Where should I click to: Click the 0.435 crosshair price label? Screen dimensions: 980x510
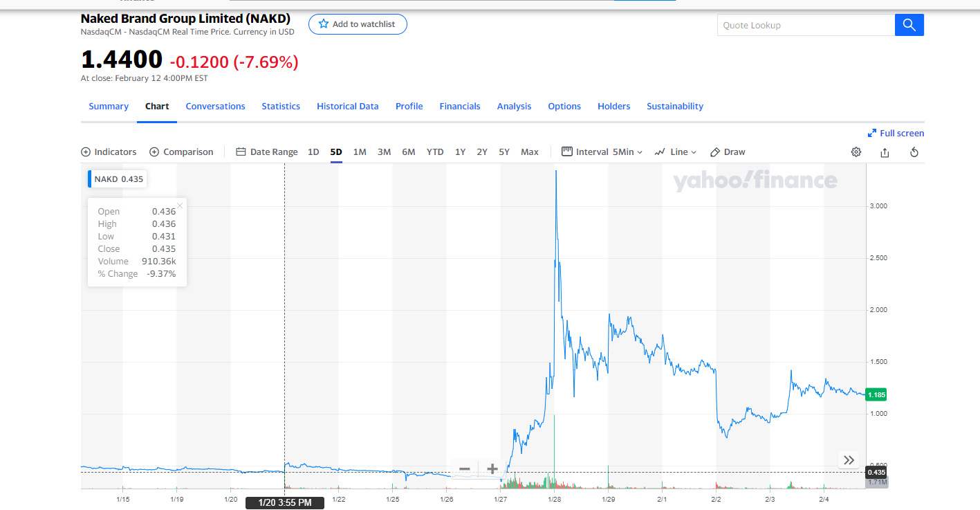click(x=876, y=473)
